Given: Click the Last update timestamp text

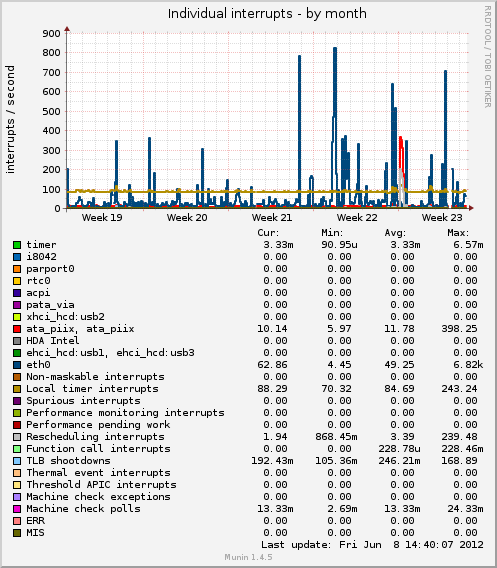Looking at the screenshot, I should (372, 545).
